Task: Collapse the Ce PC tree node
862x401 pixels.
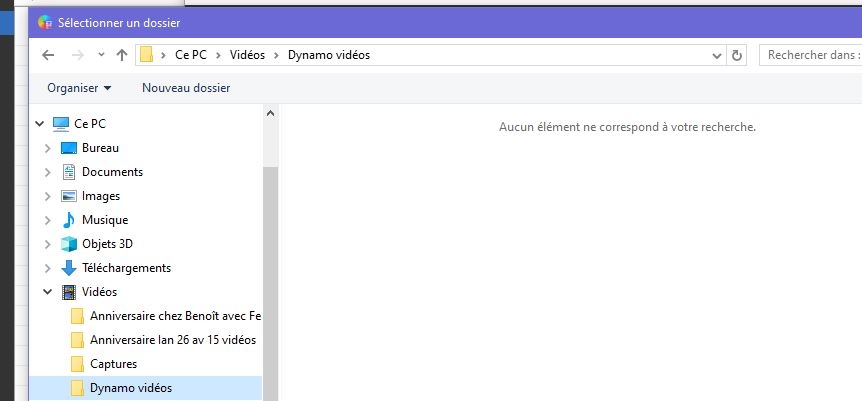Action: click(40, 124)
